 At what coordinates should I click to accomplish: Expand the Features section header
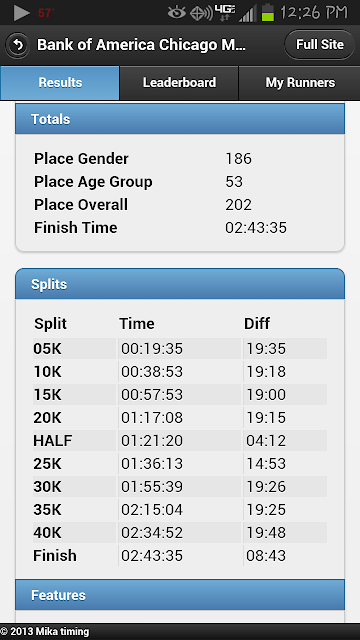click(x=180, y=595)
